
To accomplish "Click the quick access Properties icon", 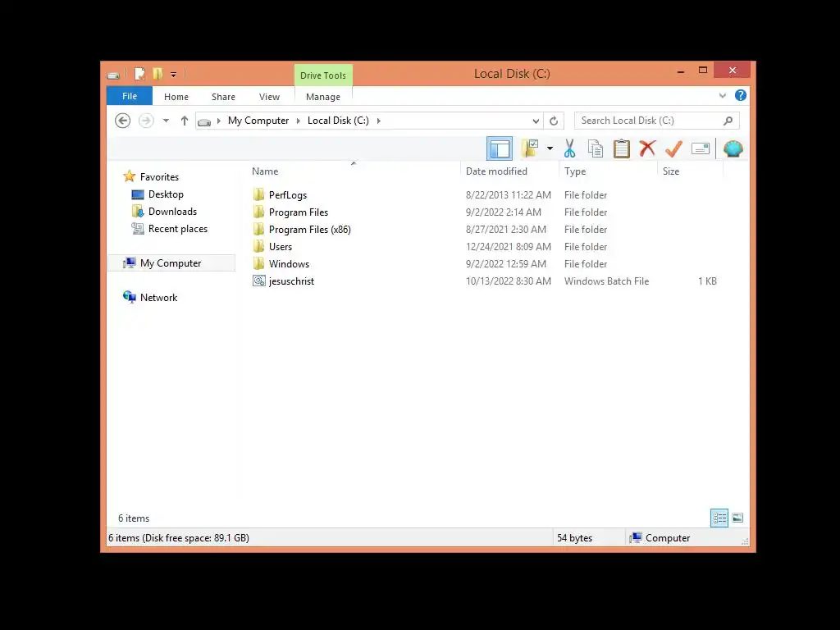I will tap(139, 74).
